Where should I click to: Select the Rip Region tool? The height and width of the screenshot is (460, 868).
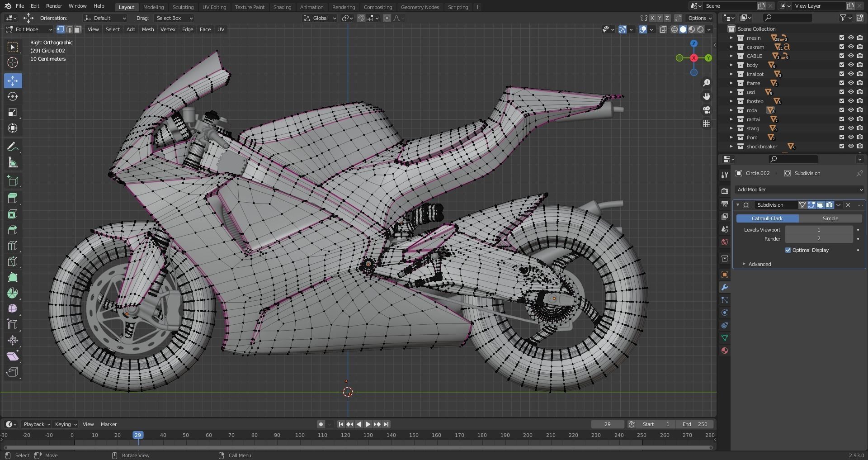[13, 372]
